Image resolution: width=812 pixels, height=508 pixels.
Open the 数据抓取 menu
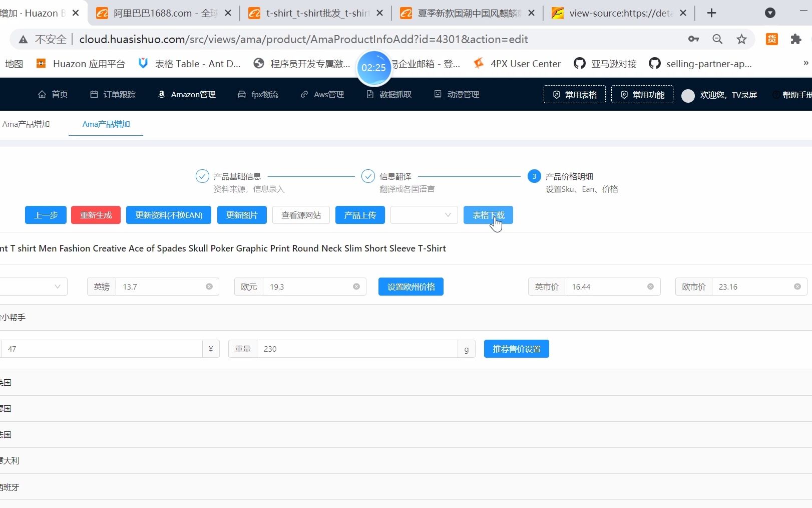click(x=389, y=94)
